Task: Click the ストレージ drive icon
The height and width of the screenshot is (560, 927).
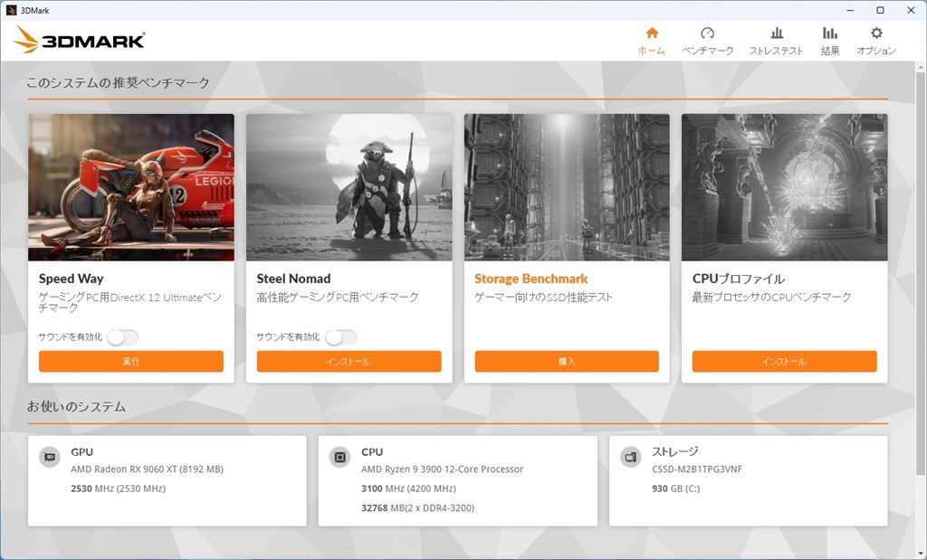Action: coord(630,457)
